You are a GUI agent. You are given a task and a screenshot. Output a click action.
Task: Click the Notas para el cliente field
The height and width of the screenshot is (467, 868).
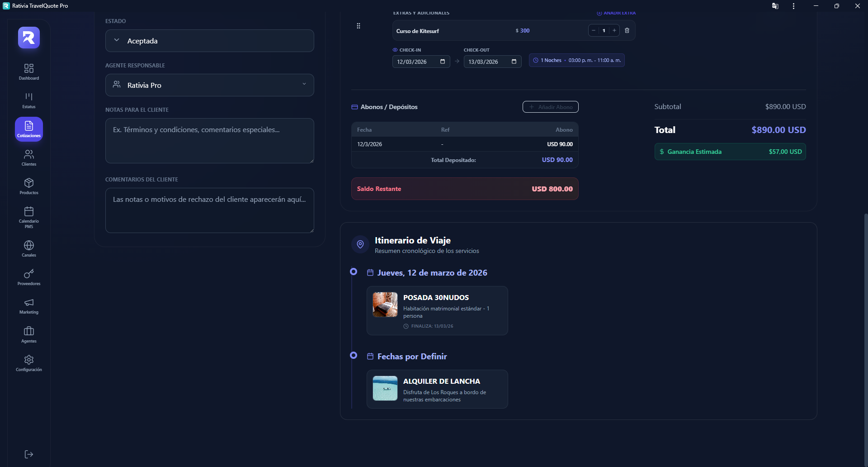coord(210,141)
